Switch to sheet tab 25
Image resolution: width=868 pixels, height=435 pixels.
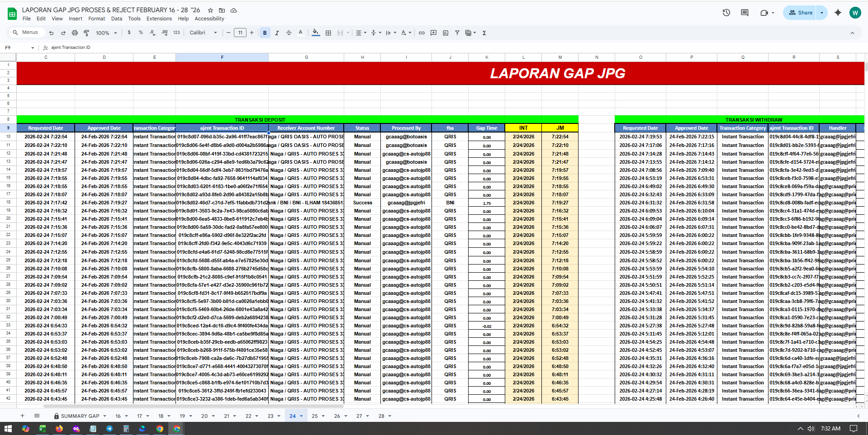315,416
